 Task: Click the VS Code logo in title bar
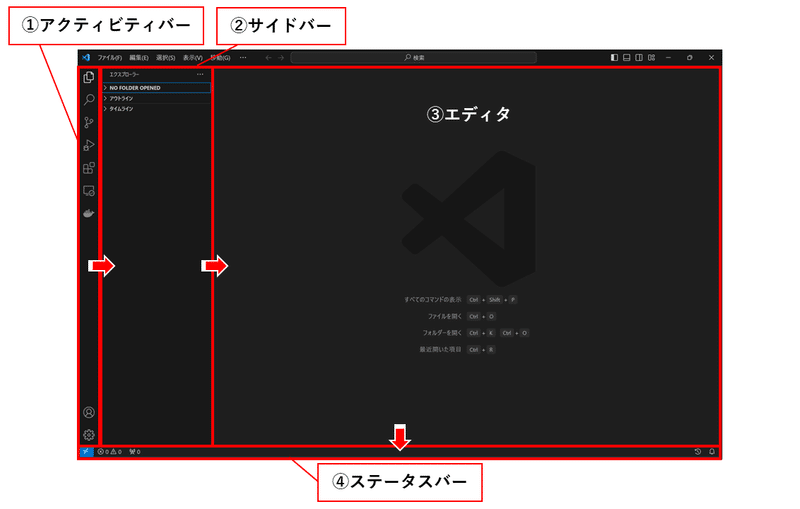click(x=86, y=58)
